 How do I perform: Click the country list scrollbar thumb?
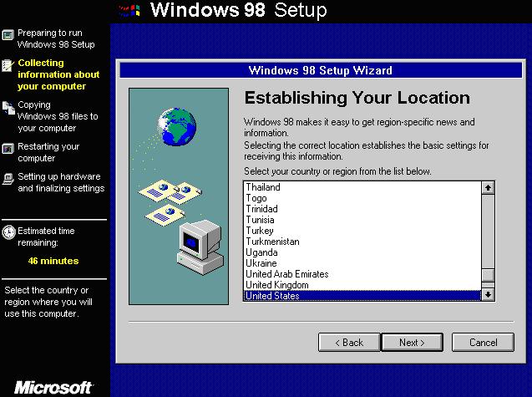pyautogui.click(x=488, y=275)
